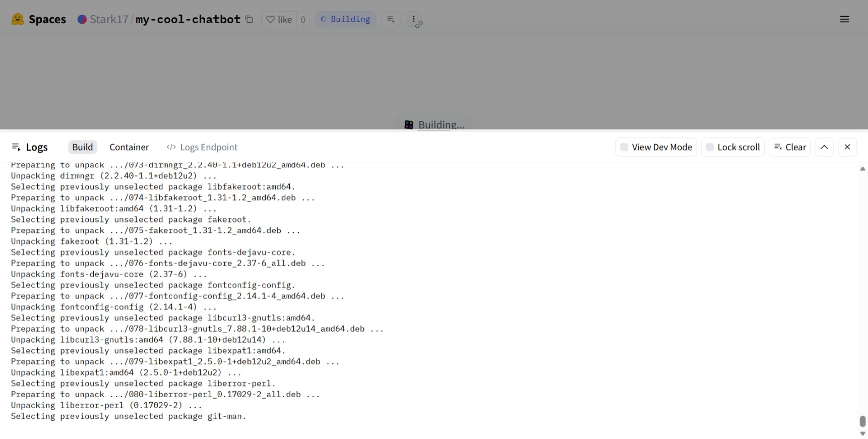Open the three-dot options menu
Screen dimensions: 868x439
(x=413, y=19)
